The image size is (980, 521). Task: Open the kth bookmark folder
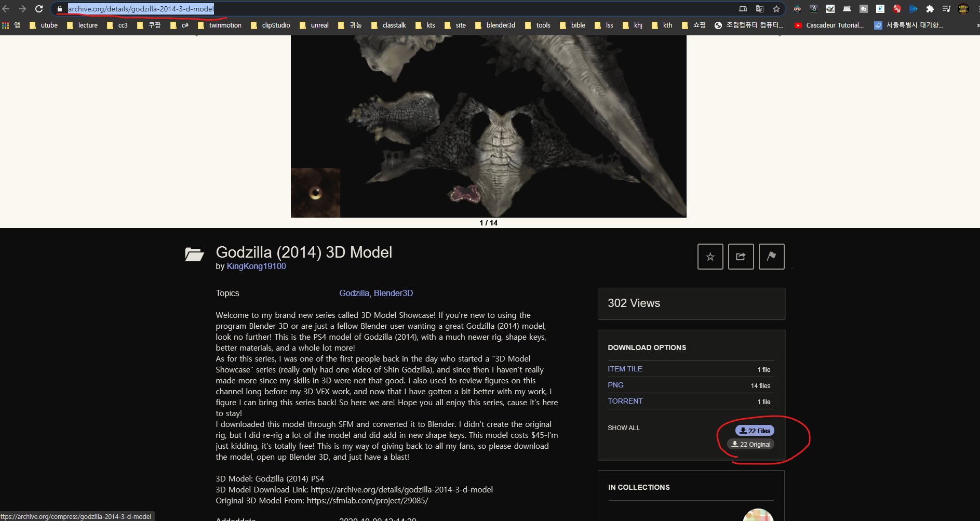[x=662, y=25]
